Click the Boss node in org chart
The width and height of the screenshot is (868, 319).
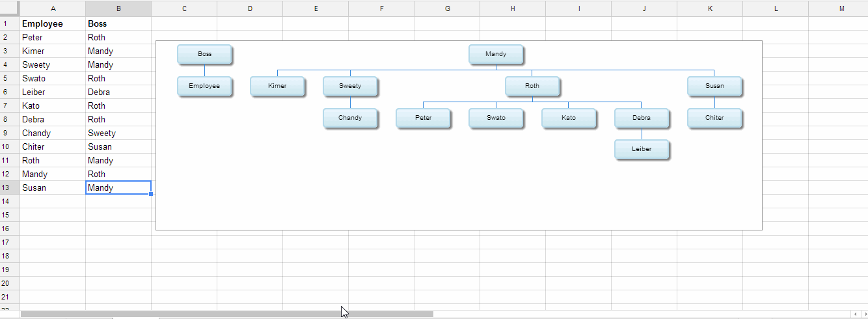[204, 54]
